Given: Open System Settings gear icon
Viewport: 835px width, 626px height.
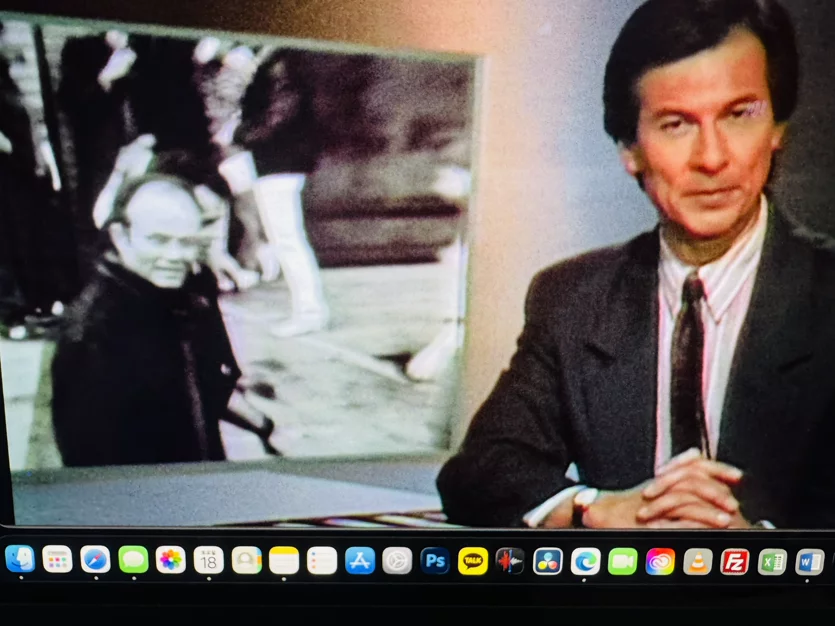Looking at the screenshot, I should pyautogui.click(x=397, y=561).
